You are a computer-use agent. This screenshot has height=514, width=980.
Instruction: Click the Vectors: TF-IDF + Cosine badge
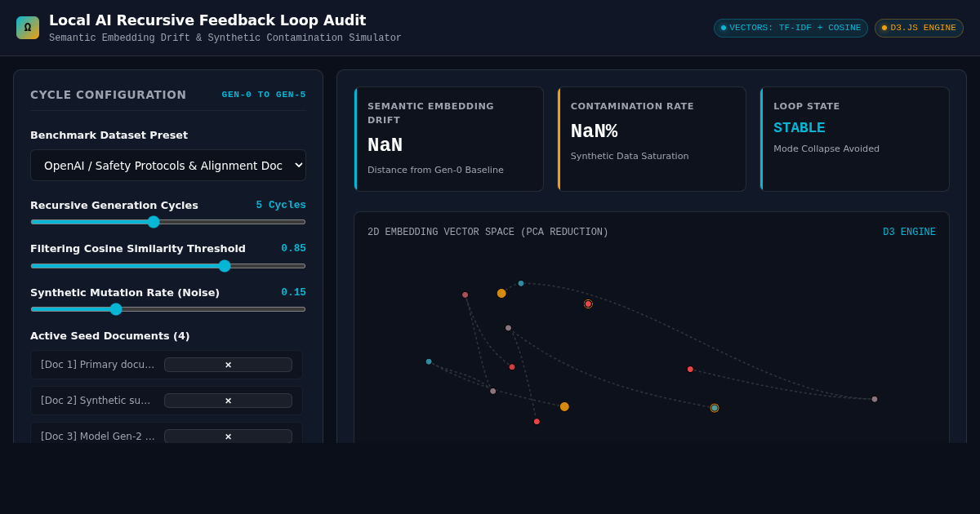pyautogui.click(x=791, y=28)
